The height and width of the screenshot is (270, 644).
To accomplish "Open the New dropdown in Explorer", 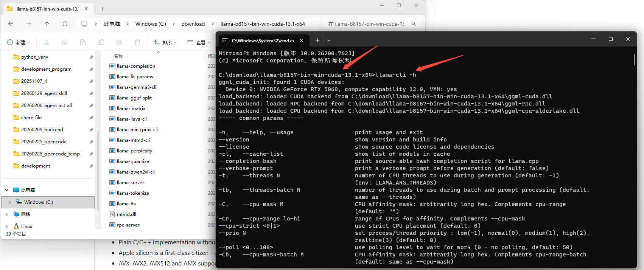I will point(19,42).
